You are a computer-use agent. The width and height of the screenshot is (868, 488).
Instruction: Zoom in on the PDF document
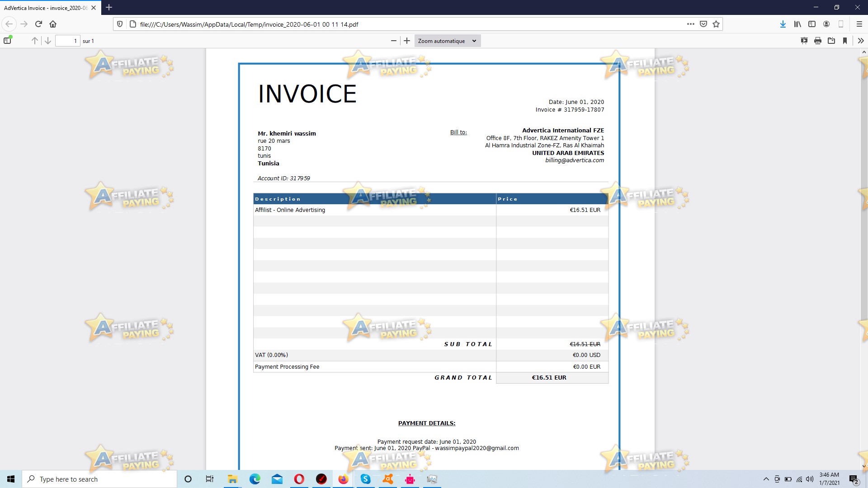407,41
